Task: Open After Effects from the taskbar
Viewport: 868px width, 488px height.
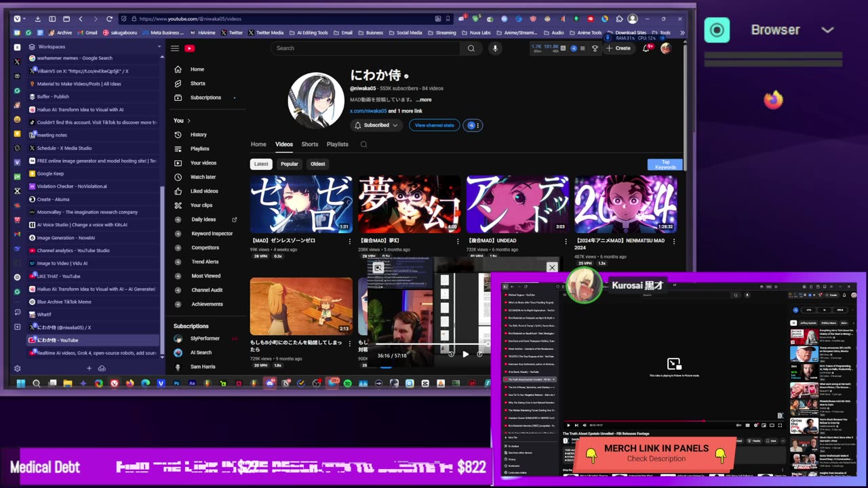Action: coord(192,384)
